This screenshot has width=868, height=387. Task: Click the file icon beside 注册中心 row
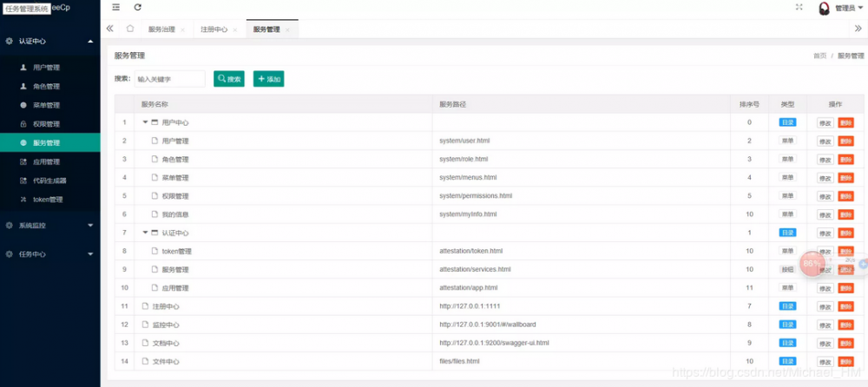[x=145, y=306]
